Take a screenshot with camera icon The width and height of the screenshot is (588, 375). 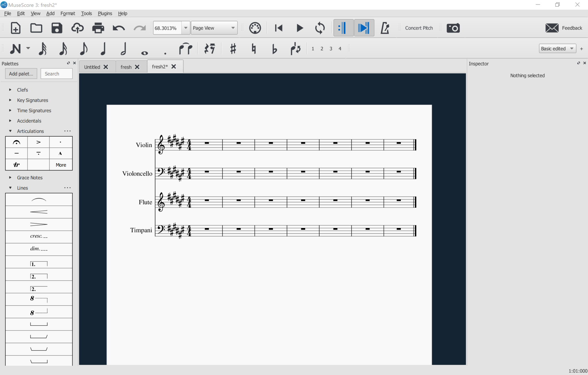453,28
